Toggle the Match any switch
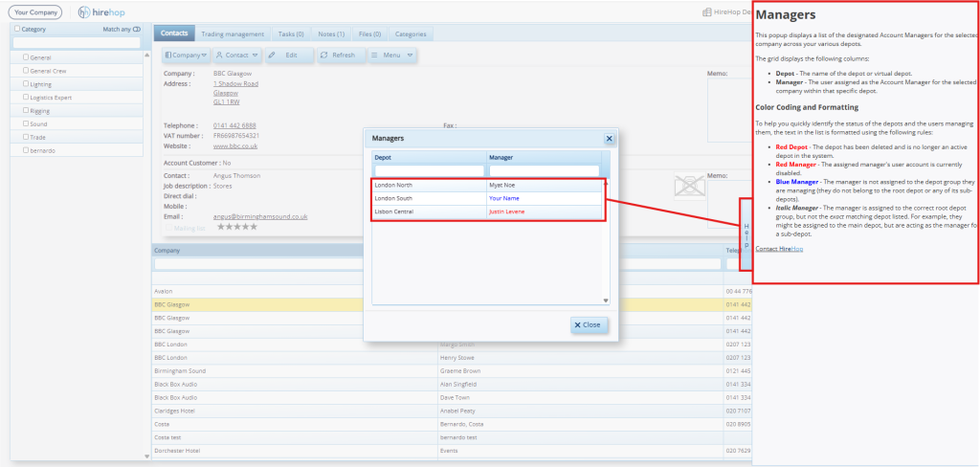980x467 pixels. tap(137, 30)
